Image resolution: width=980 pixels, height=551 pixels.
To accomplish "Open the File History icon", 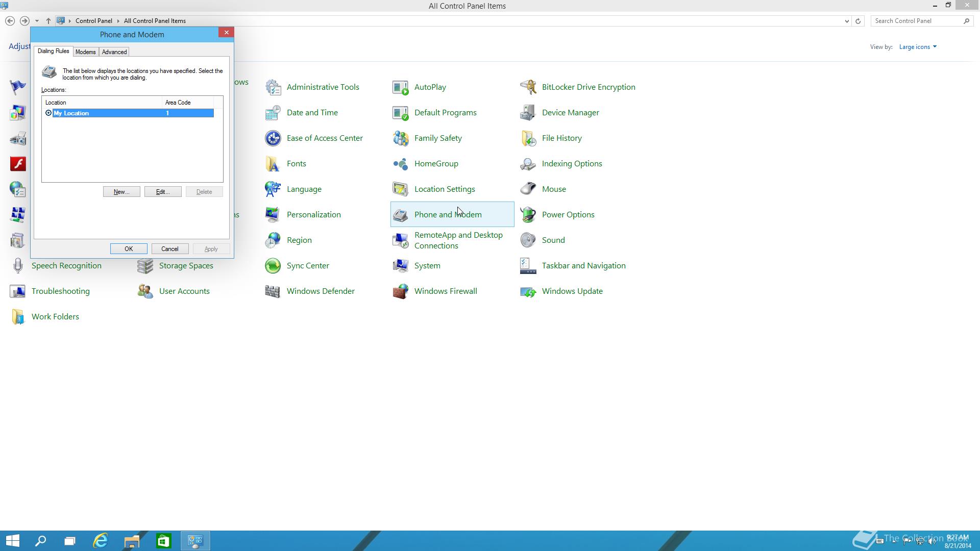I will [x=528, y=138].
